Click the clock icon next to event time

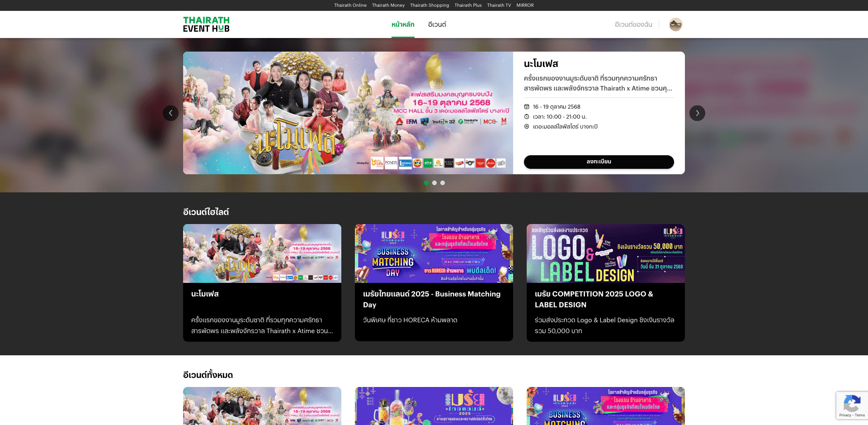(x=527, y=117)
